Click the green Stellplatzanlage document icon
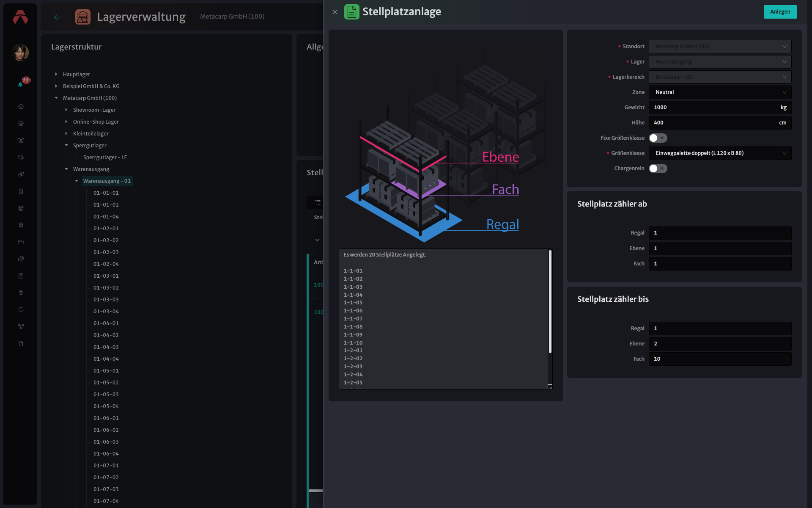Image resolution: width=812 pixels, height=508 pixels. tap(351, 12)
